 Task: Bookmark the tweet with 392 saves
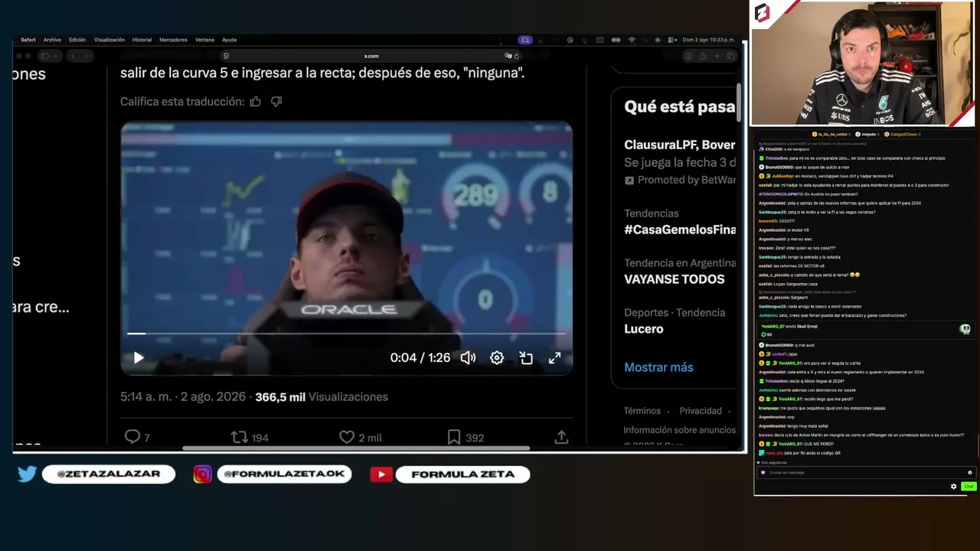pos(454,437)
